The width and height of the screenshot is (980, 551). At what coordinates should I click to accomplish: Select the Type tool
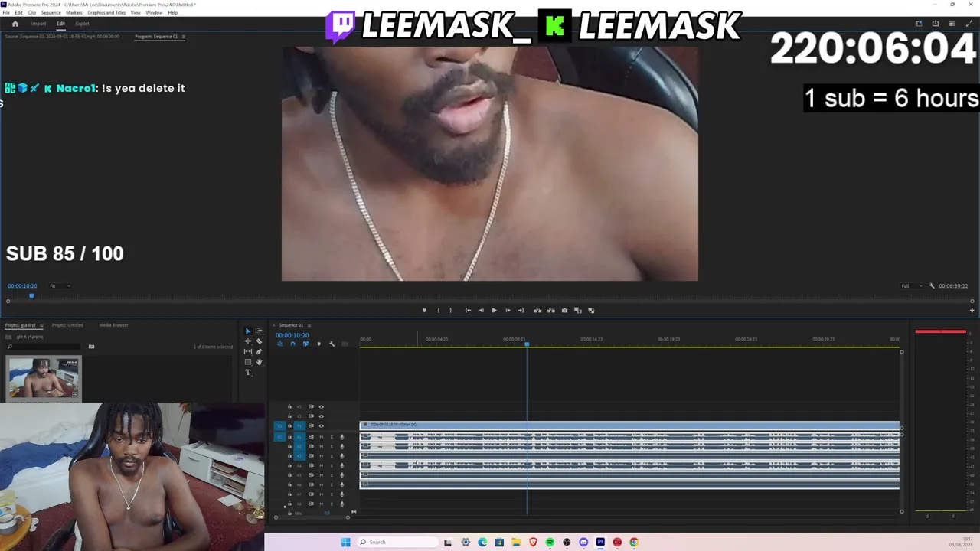click(247, 373)
